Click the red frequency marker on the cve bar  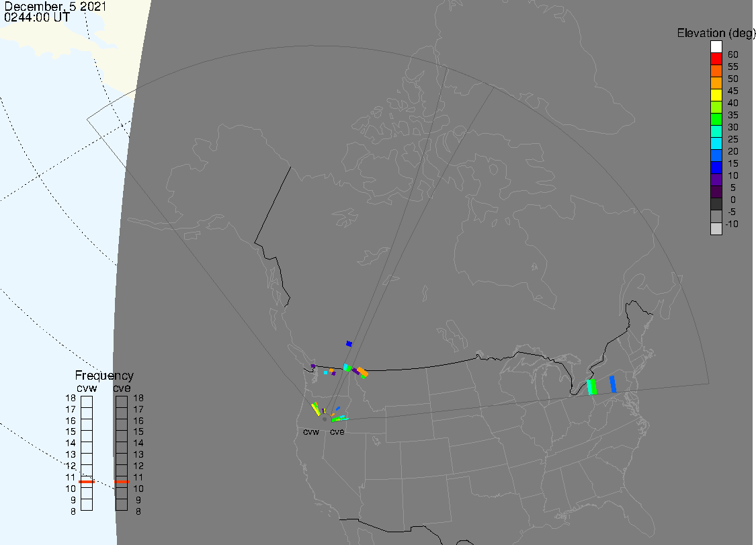point(122,482)
